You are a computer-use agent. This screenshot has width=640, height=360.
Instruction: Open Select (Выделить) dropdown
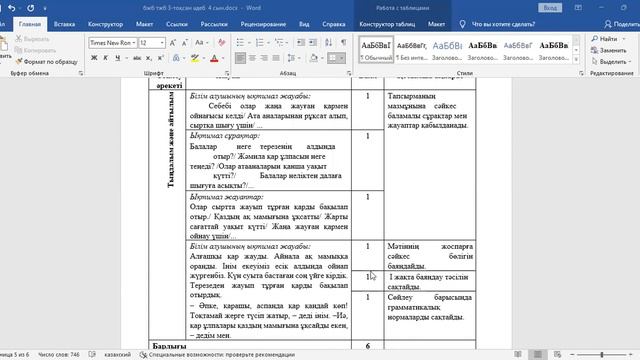(611, 62)
